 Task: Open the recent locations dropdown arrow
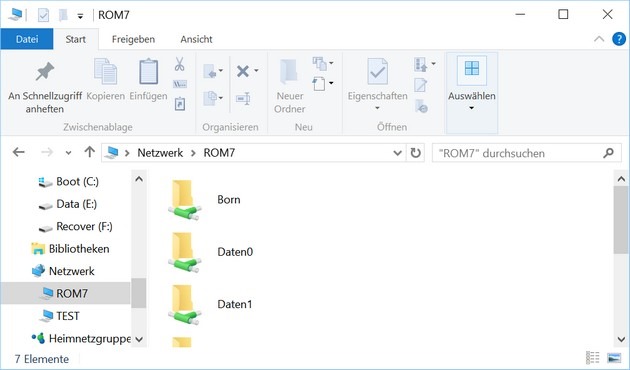(x=68, y=153)
